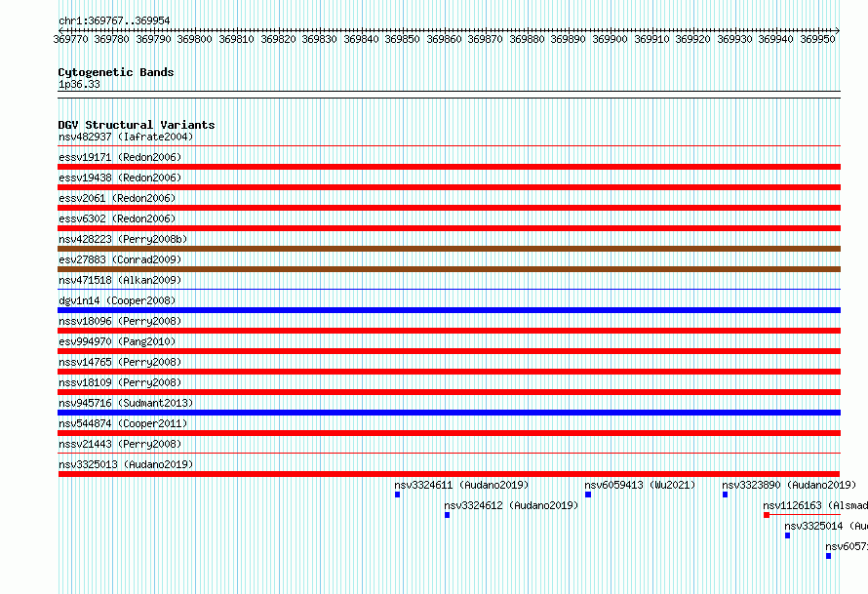The height and width of the screenshot is (594, 868).
Task: Click red bar under nssv18096
Action: coord(449,331)
